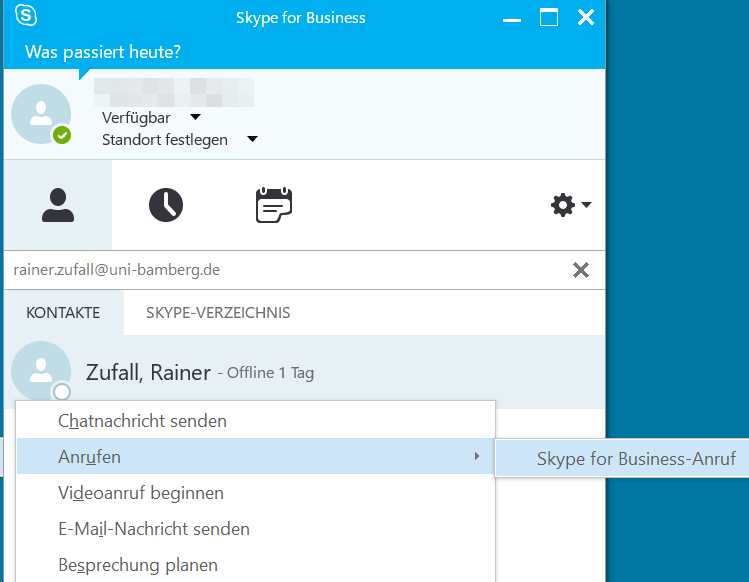Screen dimensions: 749x582
Task: Expand the dropdown arrow beside the gear
Action: coord(587,205)
